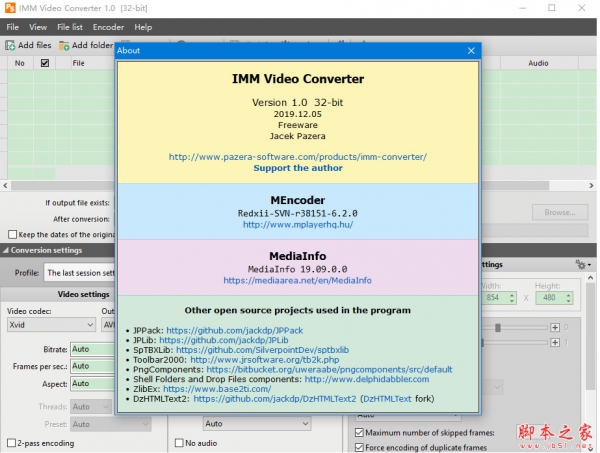600x453 pixels.
Task: Click the scroll left arrow of file list
Action: [x=5, y=186]
